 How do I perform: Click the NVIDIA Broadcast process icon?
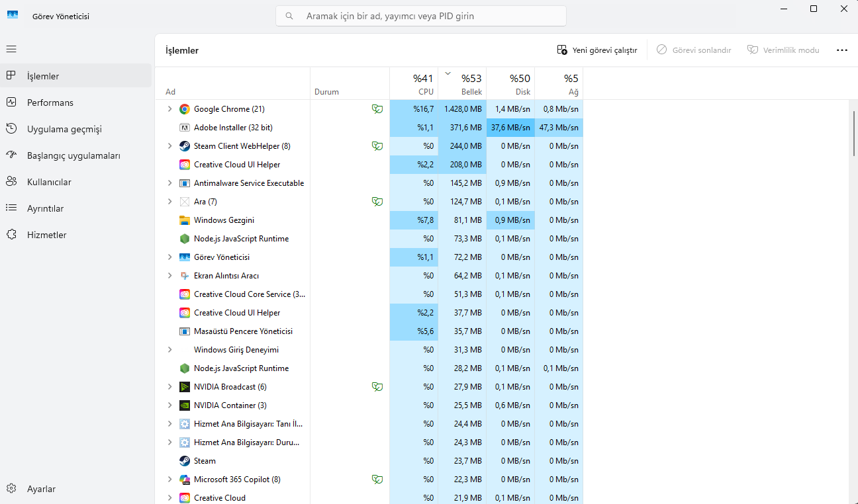[x=185, y=387]
